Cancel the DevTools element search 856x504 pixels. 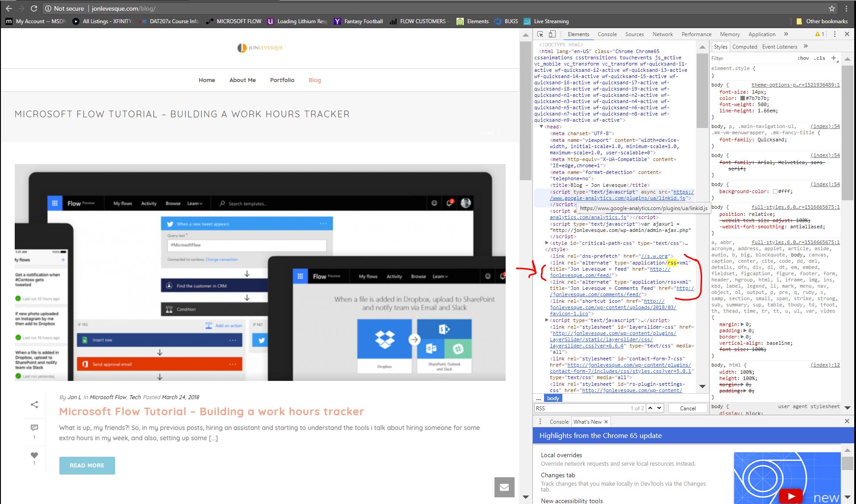pyautogui.click(x=688, y=408)
